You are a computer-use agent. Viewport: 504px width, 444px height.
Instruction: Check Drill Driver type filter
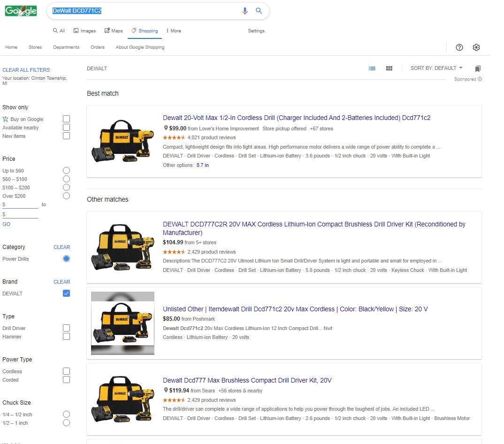tap(66, 328)
